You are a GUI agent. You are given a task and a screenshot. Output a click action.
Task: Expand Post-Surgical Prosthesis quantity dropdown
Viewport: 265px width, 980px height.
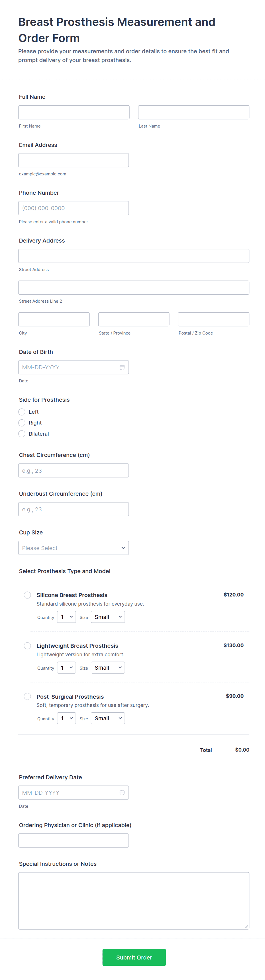pyautogui.click(x=66, y=718)
